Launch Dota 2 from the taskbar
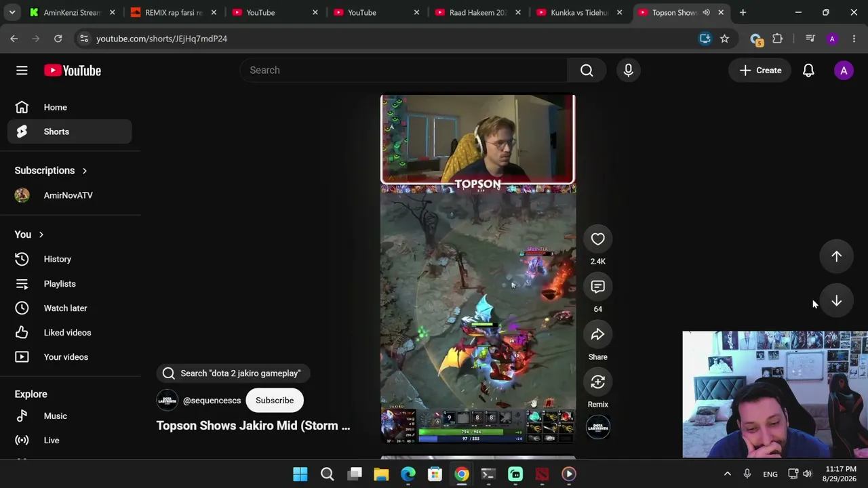 (x=542, y=474)
